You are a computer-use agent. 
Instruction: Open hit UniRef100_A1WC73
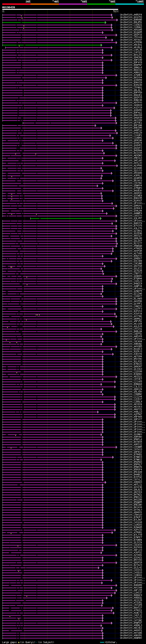(x=131, y=613)
